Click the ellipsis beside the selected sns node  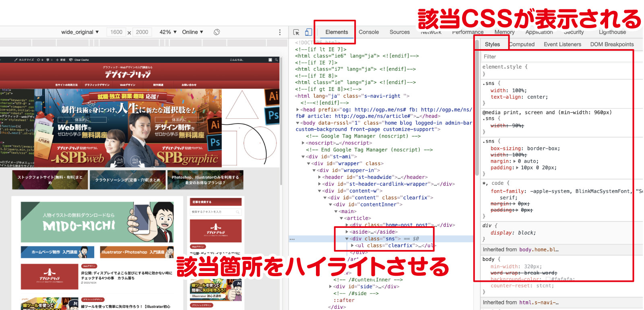[x=292, y=239]
